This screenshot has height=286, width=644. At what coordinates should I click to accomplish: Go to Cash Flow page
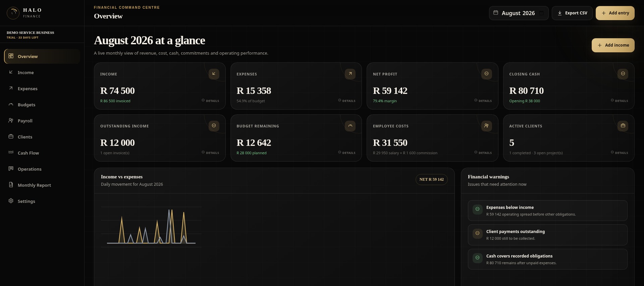(x=42, y=153)
